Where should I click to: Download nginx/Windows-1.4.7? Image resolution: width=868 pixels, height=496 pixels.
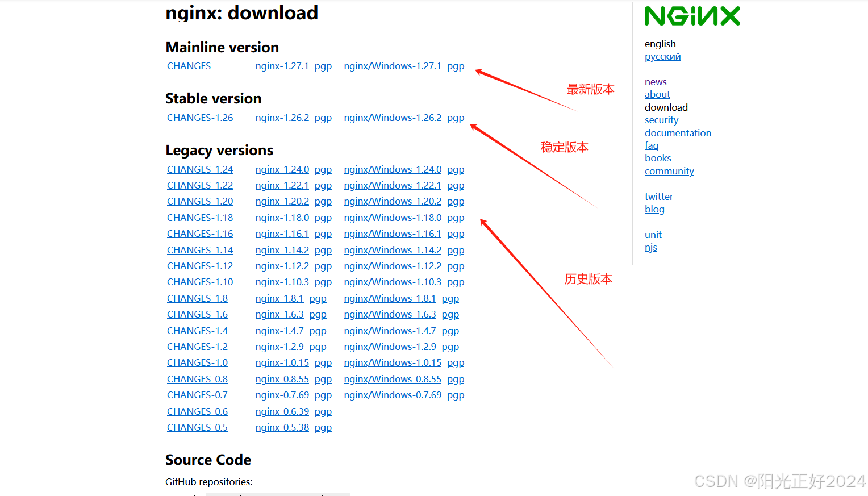coord(390,331)
